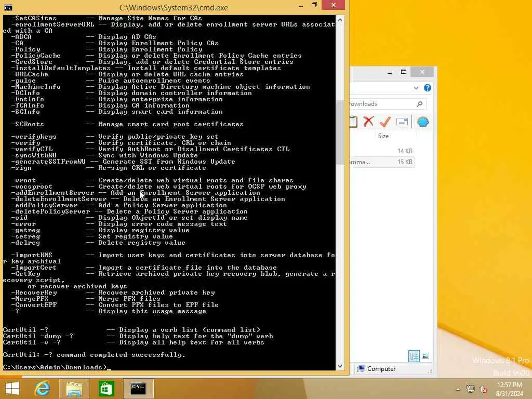Viewport: 532px width, 399px height.
Task: Click the cmd.exe title bar icon
Action: (x=8, y=7)
